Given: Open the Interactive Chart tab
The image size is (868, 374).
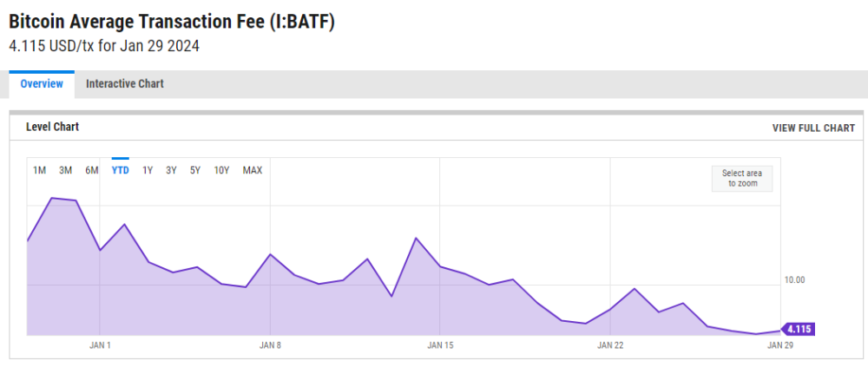Looking at the screenshot, I should (124, 84).
